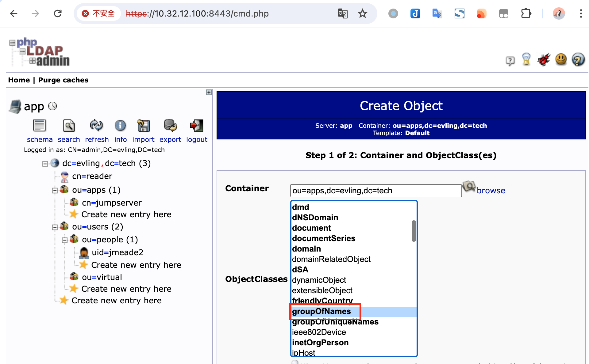
Task: Click the forum speech bubble icon
Action: pyautogui.click(x=510, y=61)
